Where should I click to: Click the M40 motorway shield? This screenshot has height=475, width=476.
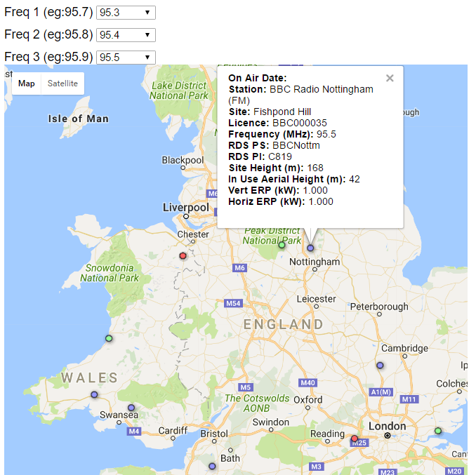[x=308, y=383]
